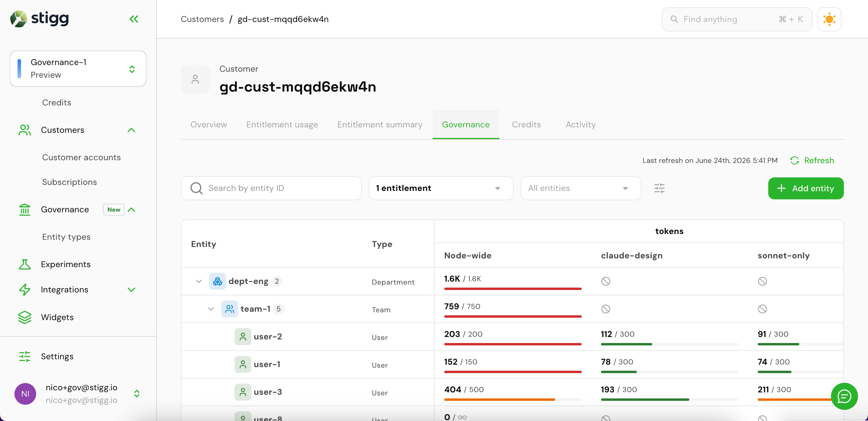
Task: Open the chat support bubble
Action: click(x=844, y=396)
